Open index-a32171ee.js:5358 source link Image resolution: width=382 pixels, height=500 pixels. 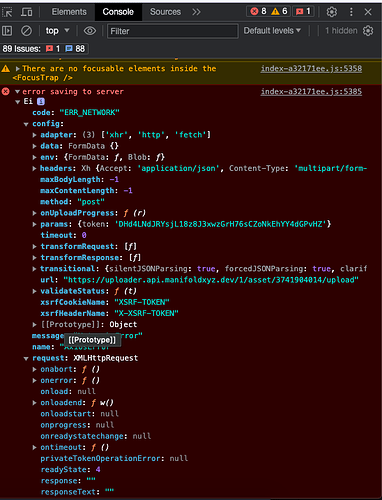pyautogui.click(x=311, y=69)
